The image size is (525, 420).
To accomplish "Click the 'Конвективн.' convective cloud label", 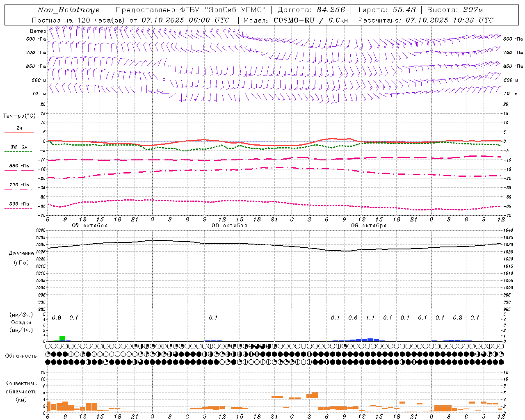I will (21, 383).
